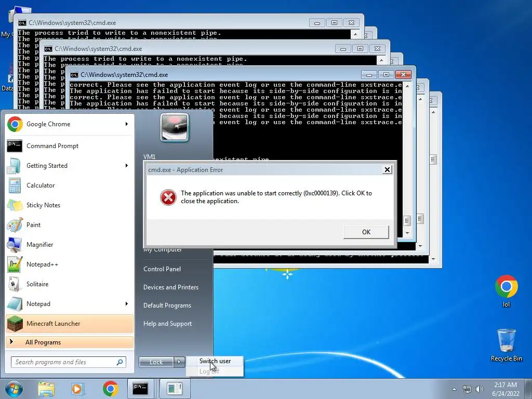Minimize the front cmd.exe window
Screen dimensions: 532x399
[369, 75]
